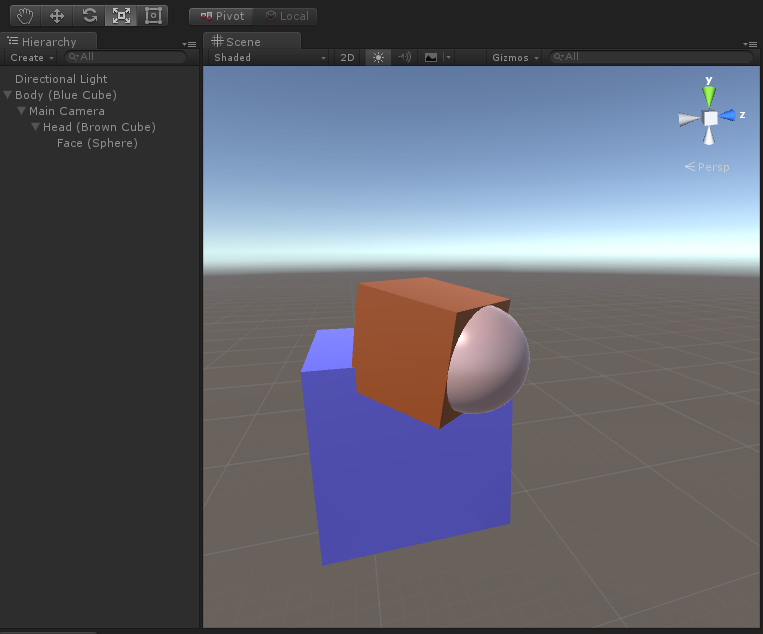The width and height of the screenshot is (763, 634).
Task: Select Face (Sphere) in Hierarchy
Action: click(x=97, y=143)
